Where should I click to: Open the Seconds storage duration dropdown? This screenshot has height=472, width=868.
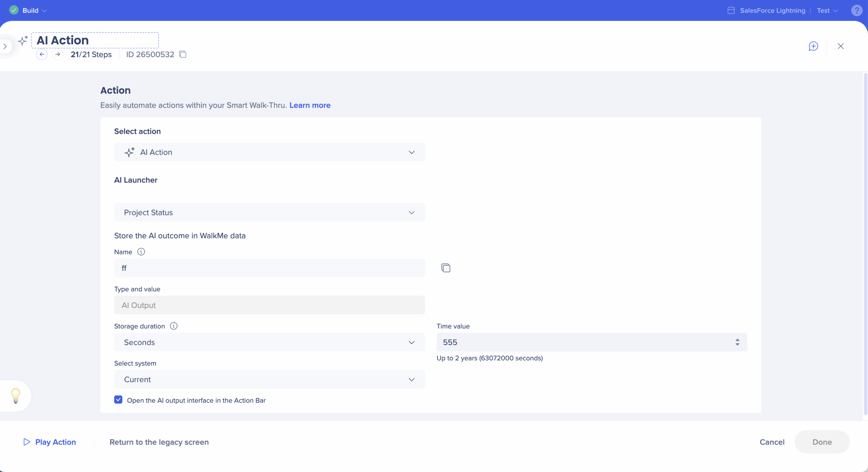269,342
